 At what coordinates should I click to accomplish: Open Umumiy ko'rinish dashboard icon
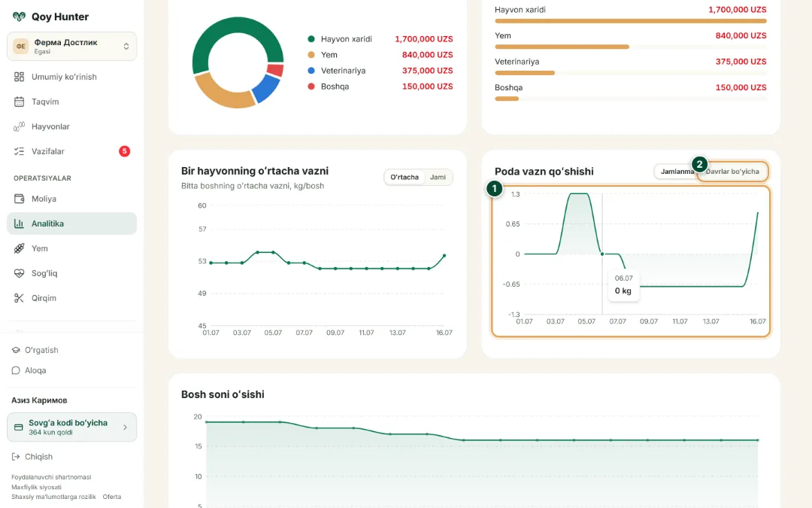(19, 77)
